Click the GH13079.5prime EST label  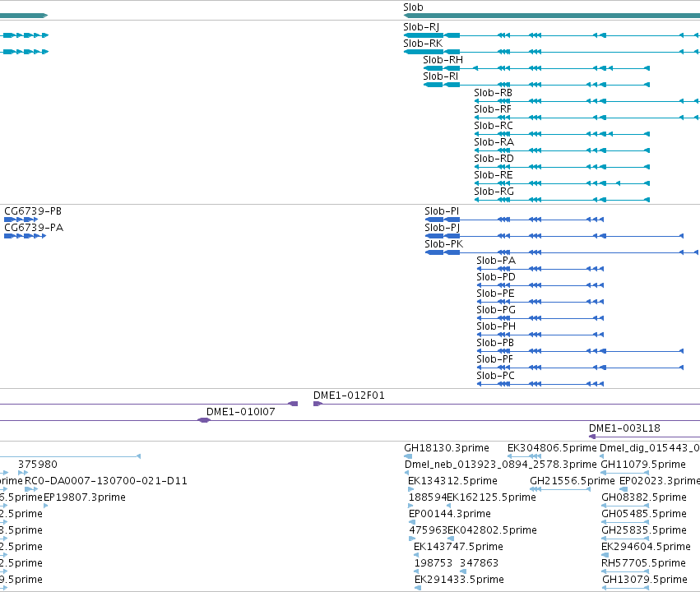(645, 580)
